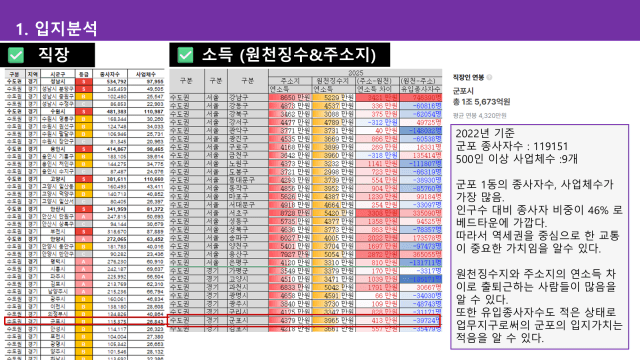Click the 8650 만원 income cell
The height and width of the screenshot is (360, 640).
tap(290, 98)
